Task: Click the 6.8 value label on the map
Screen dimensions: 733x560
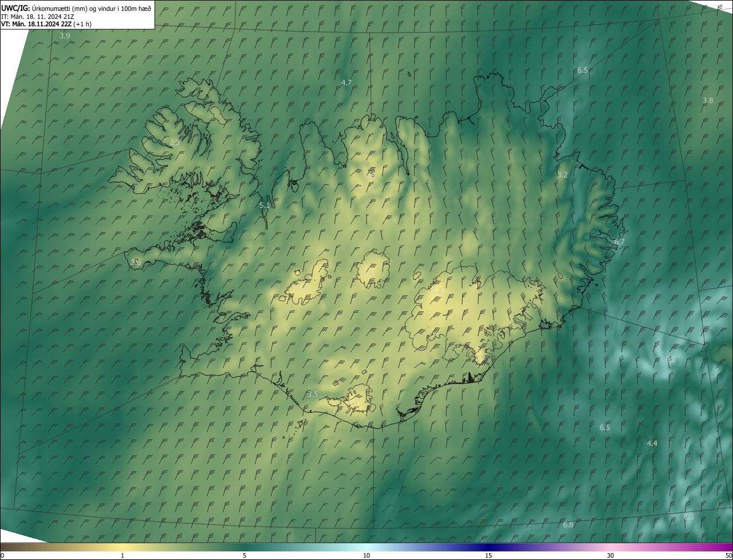Action: [568, 524]
